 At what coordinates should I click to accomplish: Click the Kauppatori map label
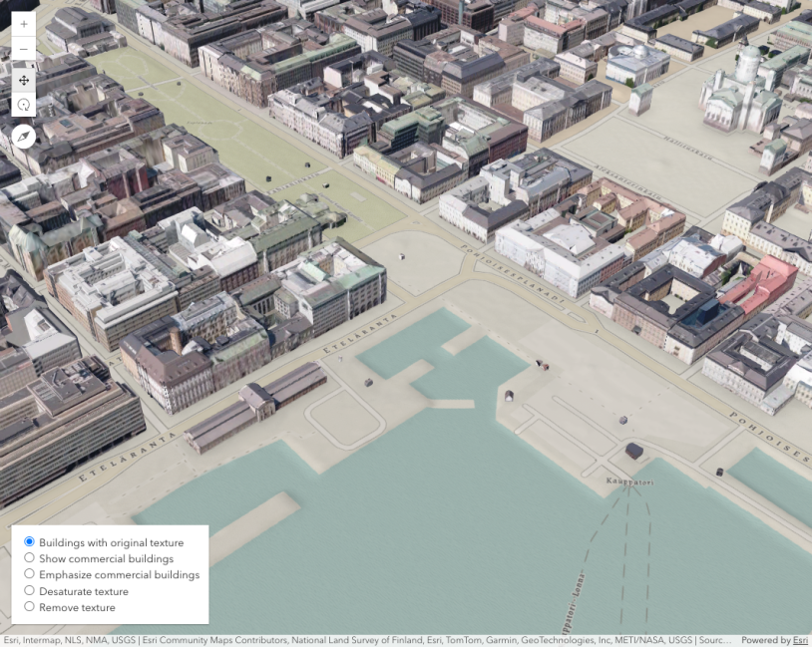pos(629,482)
